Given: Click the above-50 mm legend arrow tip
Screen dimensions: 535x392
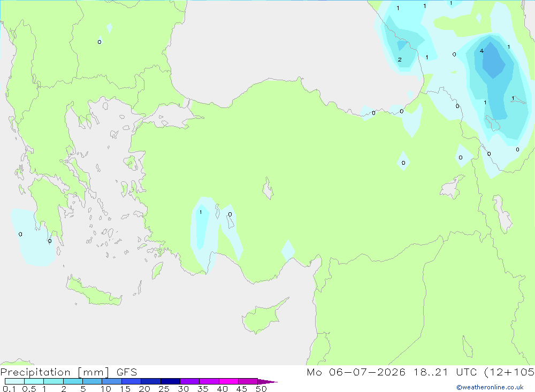Looking at the screenshot, I should click(268, 381).
